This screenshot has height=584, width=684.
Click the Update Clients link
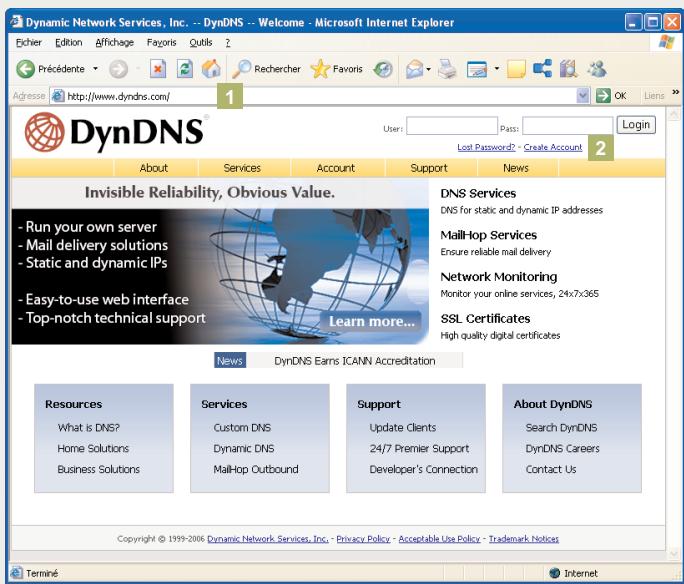(x=403, y=427)
